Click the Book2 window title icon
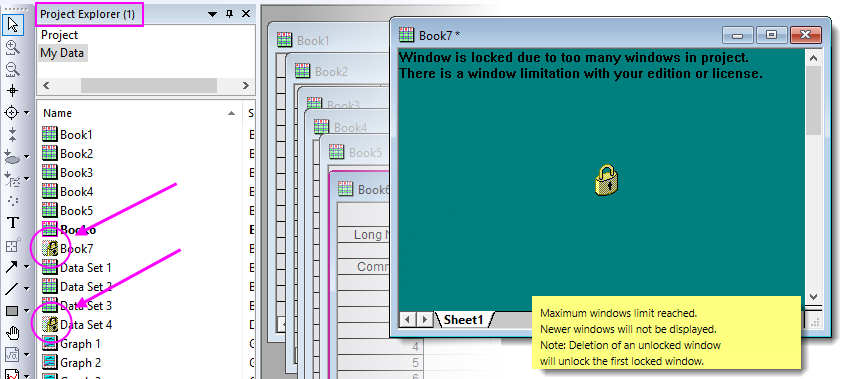This screenshot has height=379, width=851. coord(302,71)
